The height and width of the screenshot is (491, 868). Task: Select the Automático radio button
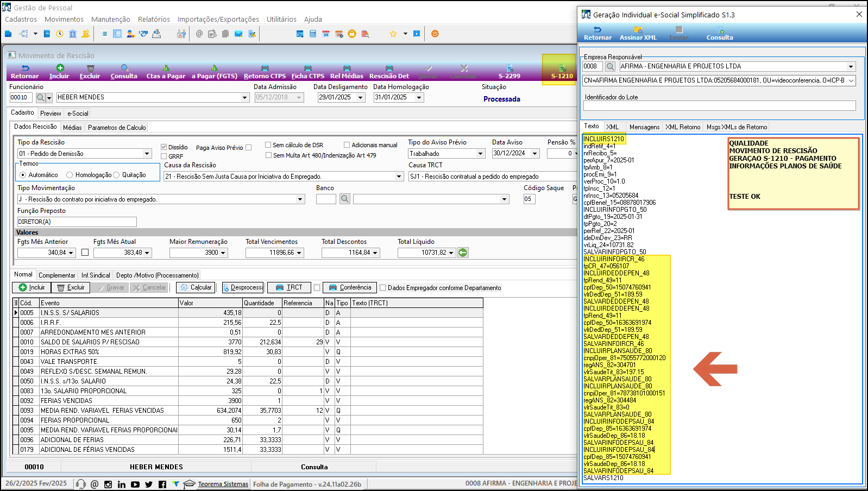point(23,175)
